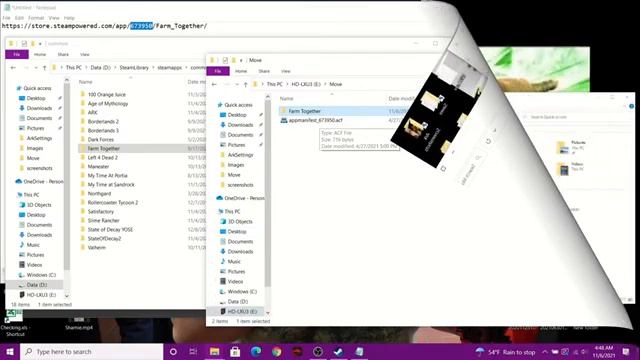Select Farm Together folder in left window
This screenshot has width=640, height=360.
coord(103,148)
